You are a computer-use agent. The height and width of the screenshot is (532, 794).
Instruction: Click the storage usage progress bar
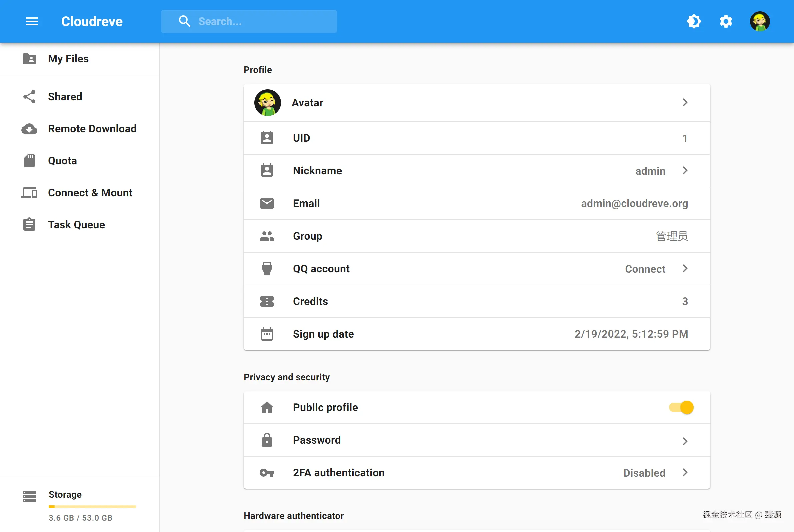click(92, 507)
